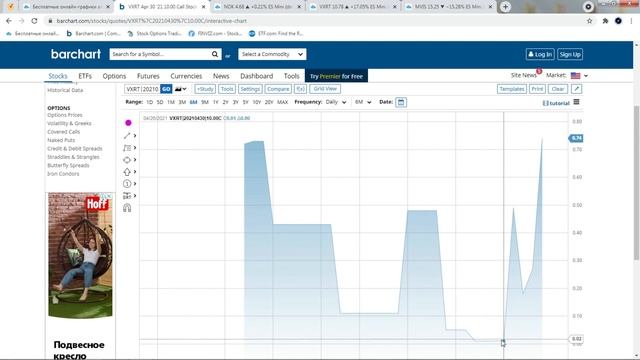Click the barchart logo
640x360 pixels.
(76, 54)
